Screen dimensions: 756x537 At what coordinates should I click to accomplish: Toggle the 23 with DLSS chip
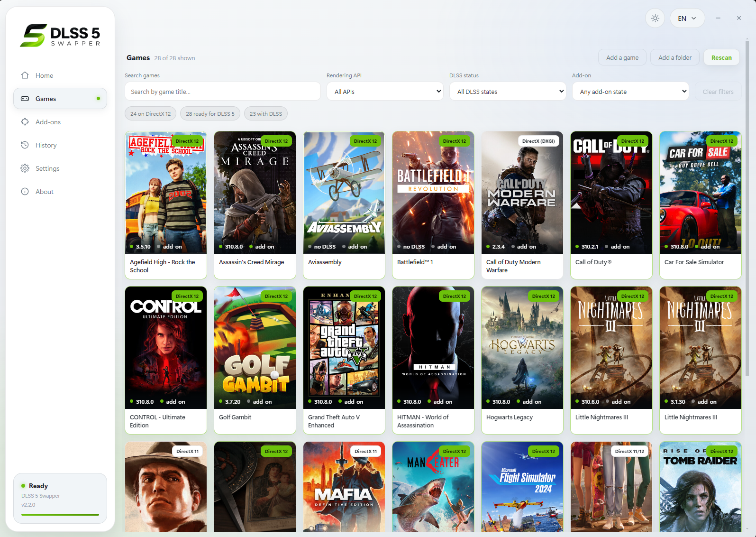click(x=266, y=114)
